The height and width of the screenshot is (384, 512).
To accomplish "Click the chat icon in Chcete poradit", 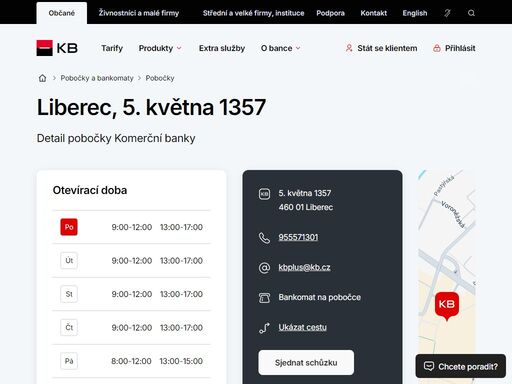I will click(429, 366).
